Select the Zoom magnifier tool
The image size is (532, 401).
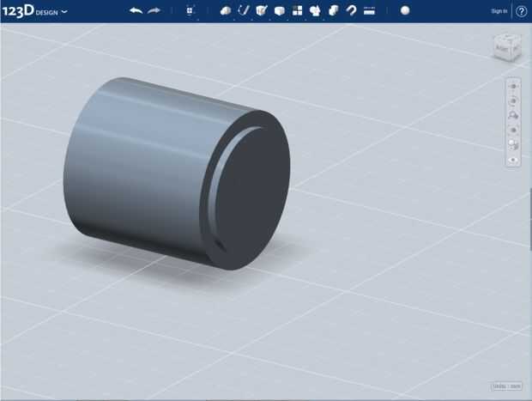point(513,115)
